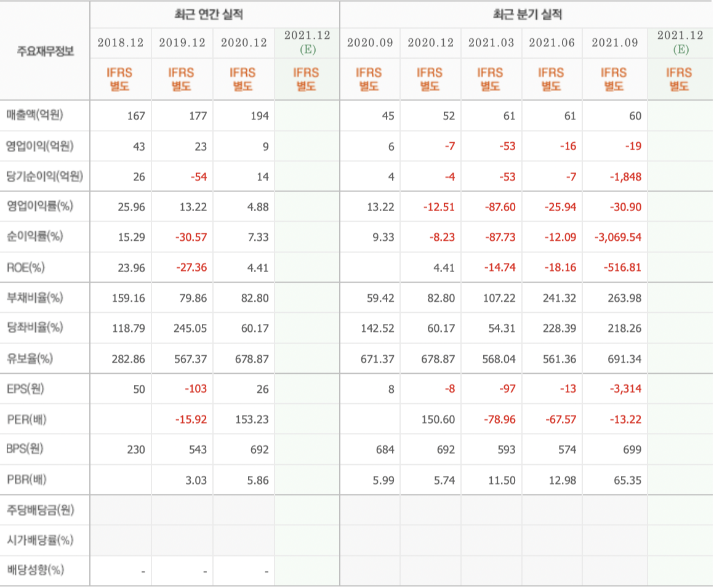The height and width of the screenshot is (588, 714).
Task: Click the ROE value -516.81
Action: (623, 267)
